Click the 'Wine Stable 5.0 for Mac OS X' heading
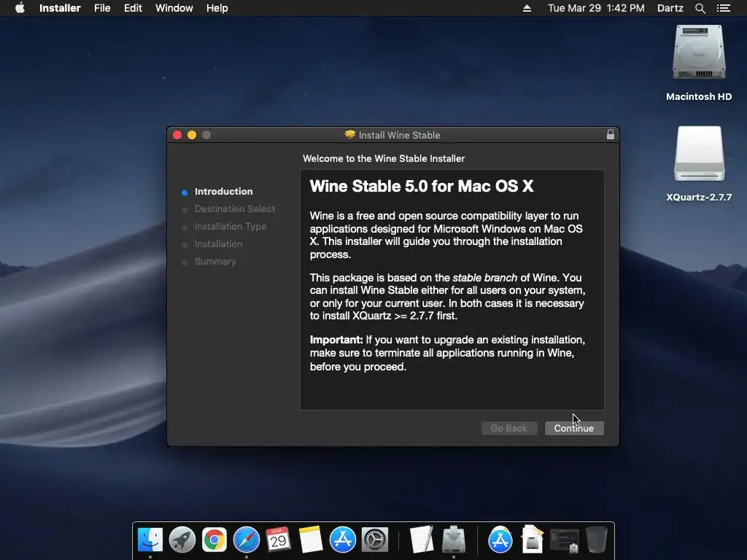 422,186
